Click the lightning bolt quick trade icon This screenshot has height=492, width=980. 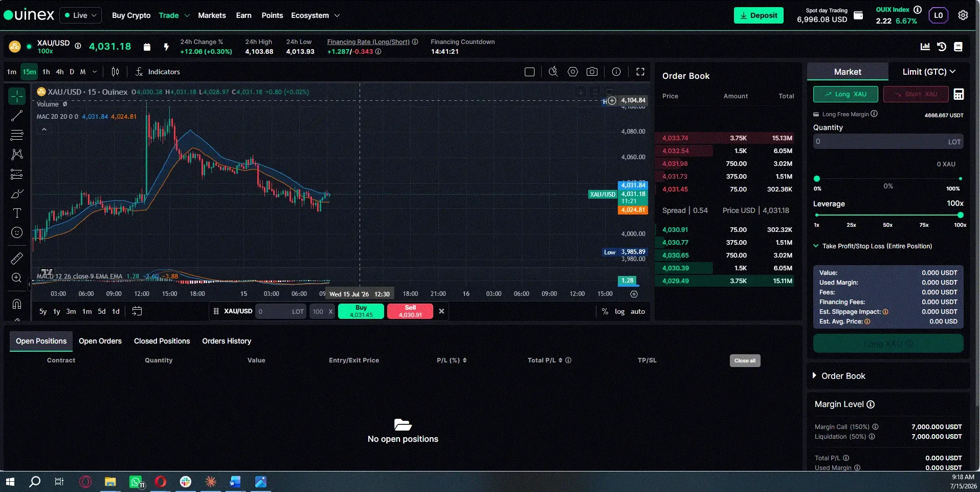click(166, 47)
